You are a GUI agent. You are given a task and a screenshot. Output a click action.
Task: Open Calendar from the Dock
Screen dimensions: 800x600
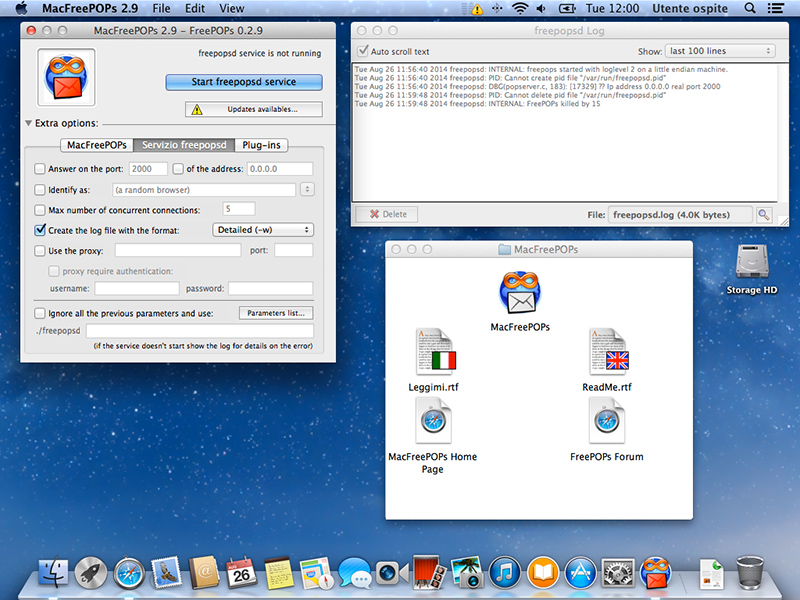coord(241,573)
